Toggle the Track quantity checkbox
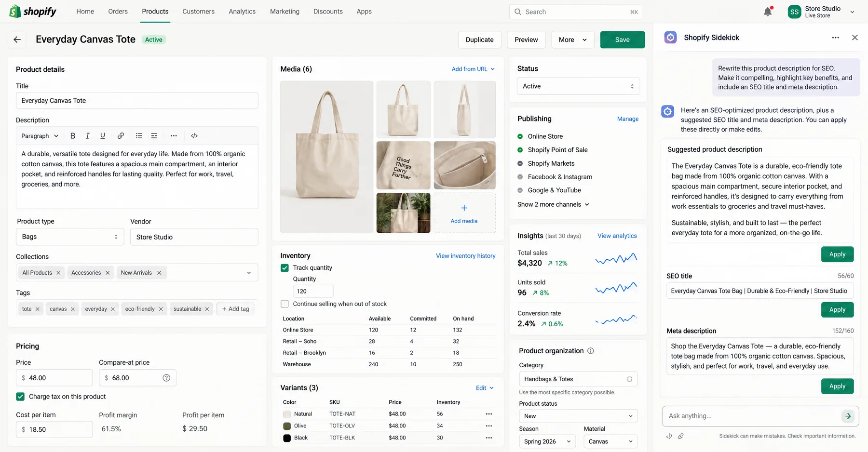 (x=285, y=268)
